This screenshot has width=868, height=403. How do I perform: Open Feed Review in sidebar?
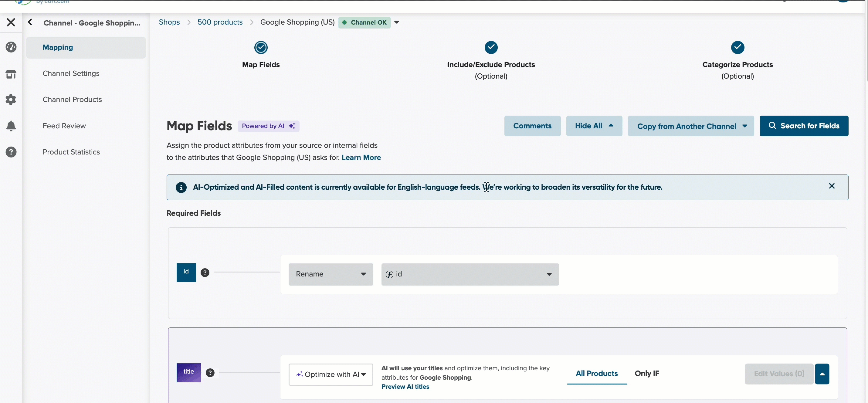[x=64, y=126]
